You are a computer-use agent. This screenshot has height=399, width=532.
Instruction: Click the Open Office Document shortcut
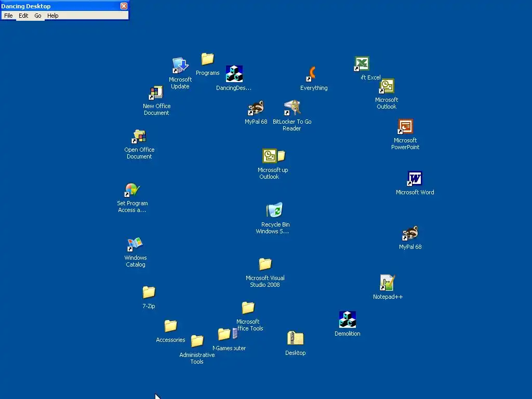pyautogui.click(x=139, y=137)
